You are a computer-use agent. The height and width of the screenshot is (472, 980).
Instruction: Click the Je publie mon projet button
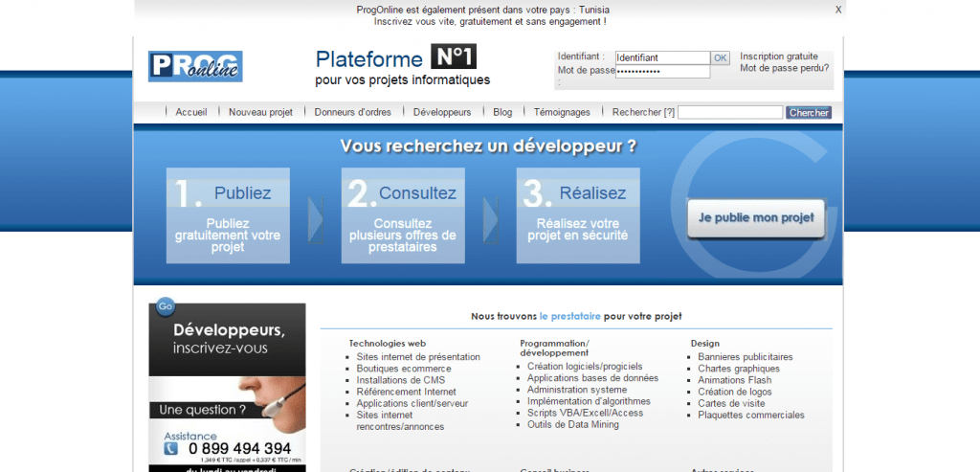(756, 218)
